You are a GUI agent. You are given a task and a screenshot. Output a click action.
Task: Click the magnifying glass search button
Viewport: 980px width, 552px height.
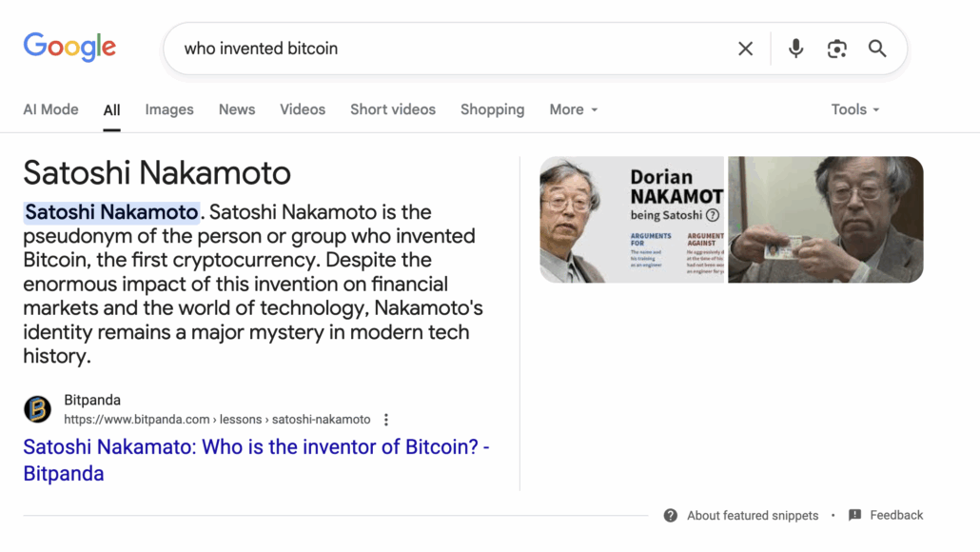point(877,49)
